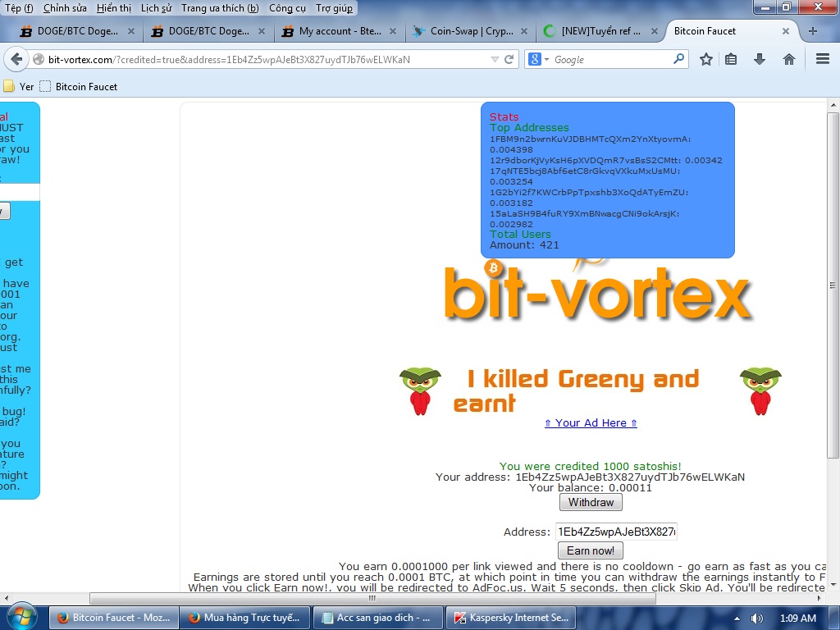Click 'Amount: 421' total users text
Screen dimensions: 840x630
click(524, 244)
